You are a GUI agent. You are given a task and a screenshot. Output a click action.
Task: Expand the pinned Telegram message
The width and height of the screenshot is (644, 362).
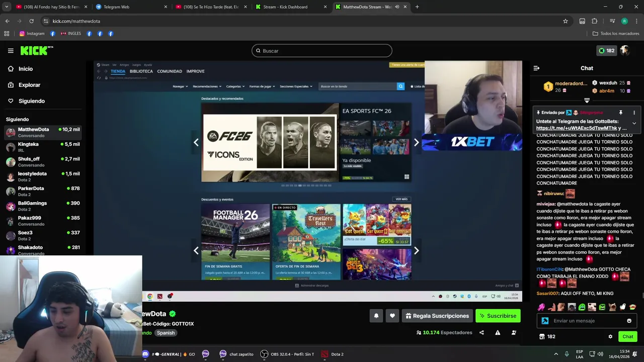[634, 123]
